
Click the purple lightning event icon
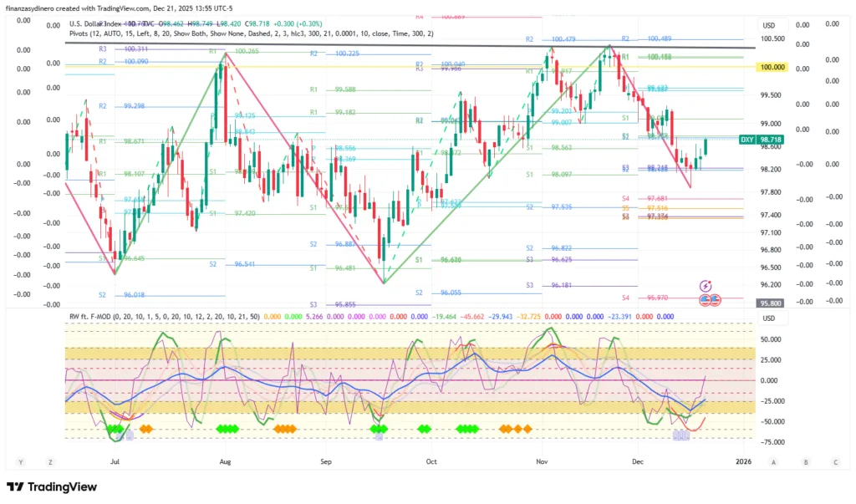(x=706, y=286)
